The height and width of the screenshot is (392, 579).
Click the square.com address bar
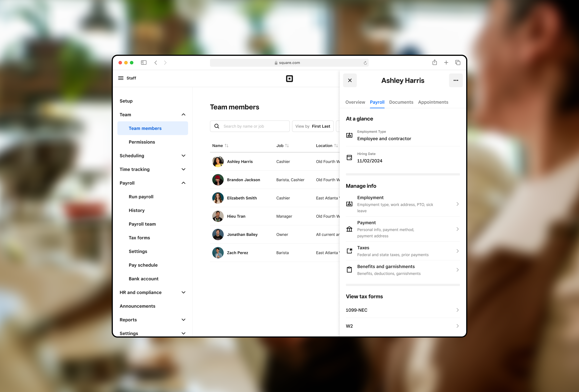pyautogui.click(x=289, y=63)
